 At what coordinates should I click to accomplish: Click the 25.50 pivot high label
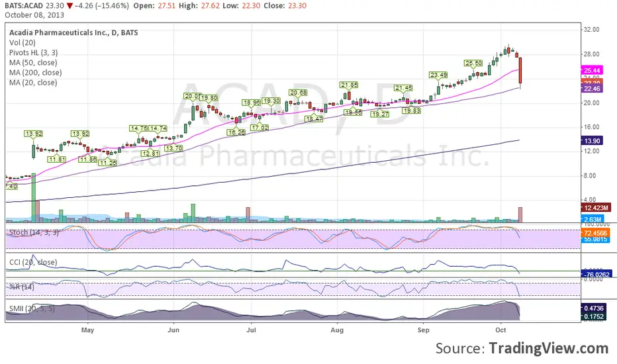click(473, 63)
